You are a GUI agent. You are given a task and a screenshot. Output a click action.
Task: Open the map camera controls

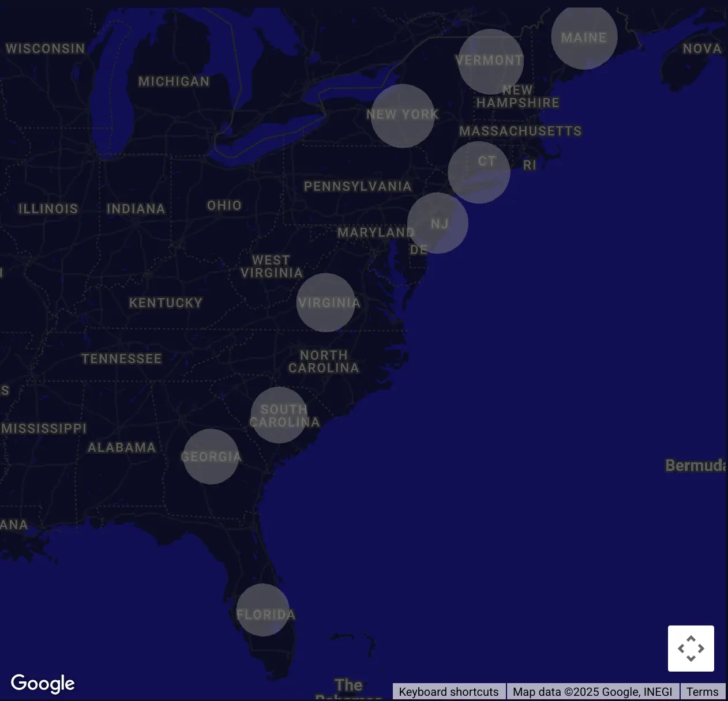691,649
